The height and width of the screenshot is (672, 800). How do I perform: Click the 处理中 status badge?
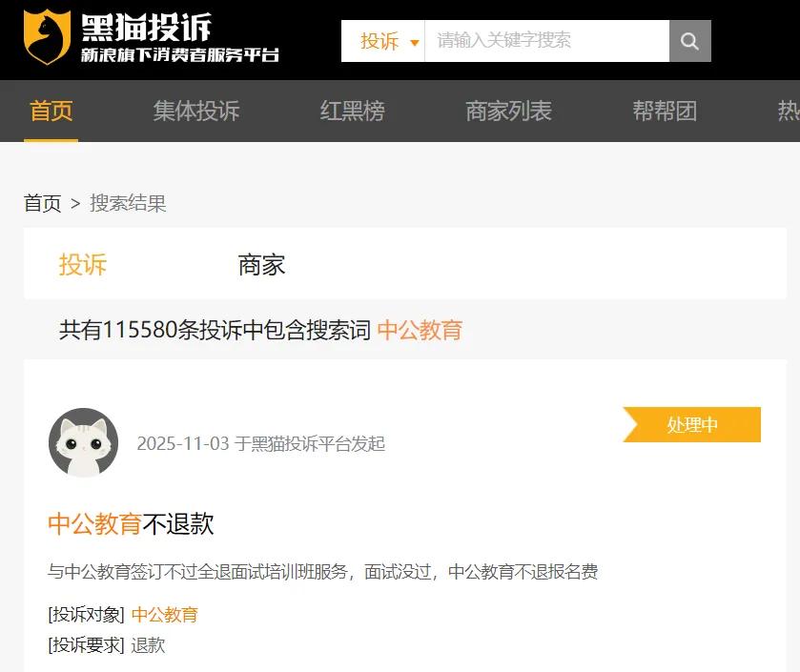click(x=692, y=424)
